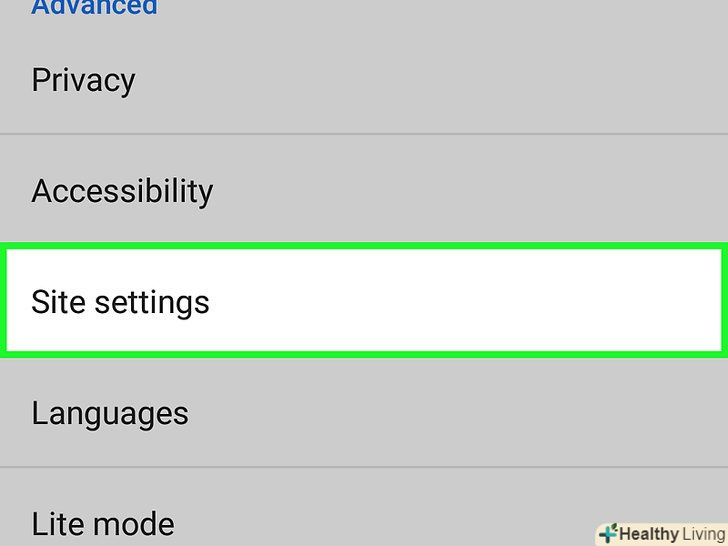Open the Privacy settings entry

coord(364,81)
